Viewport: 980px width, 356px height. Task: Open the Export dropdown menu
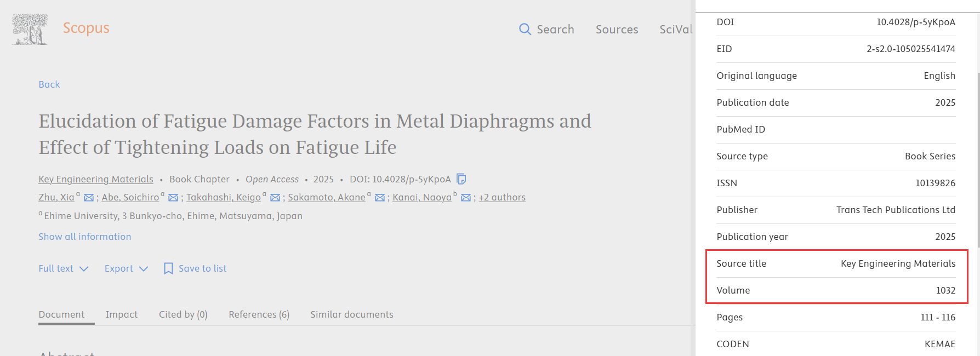point(126,268)
